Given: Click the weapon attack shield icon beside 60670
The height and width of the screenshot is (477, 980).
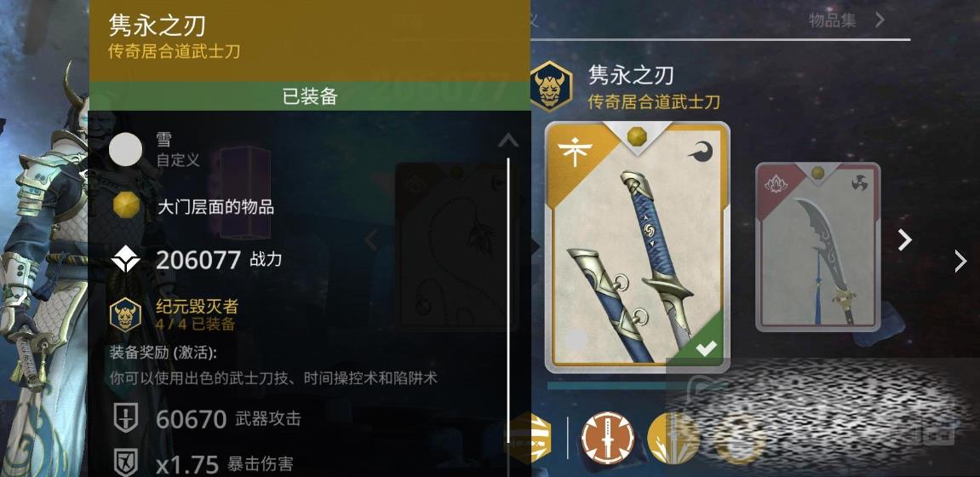Looking at the screenshot, I should [126, 418].
